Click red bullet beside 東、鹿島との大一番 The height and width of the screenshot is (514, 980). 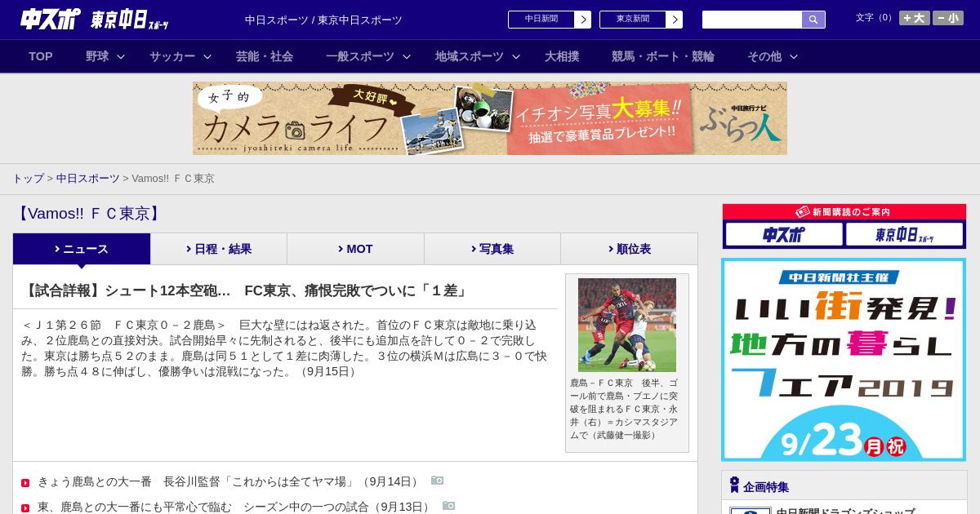coord(25,508)
